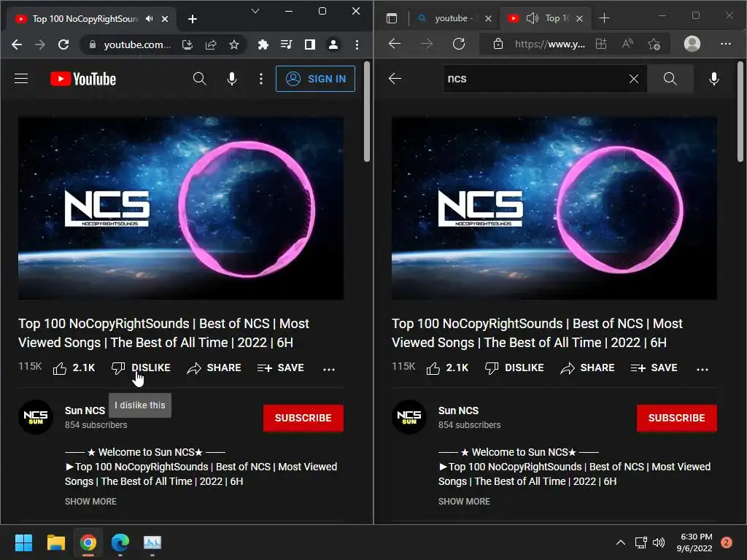The height and width of the screenshot is (560, 747).
Task: Open Edge profile avatar
Action: pyautogui.click(x=692, y=44)
